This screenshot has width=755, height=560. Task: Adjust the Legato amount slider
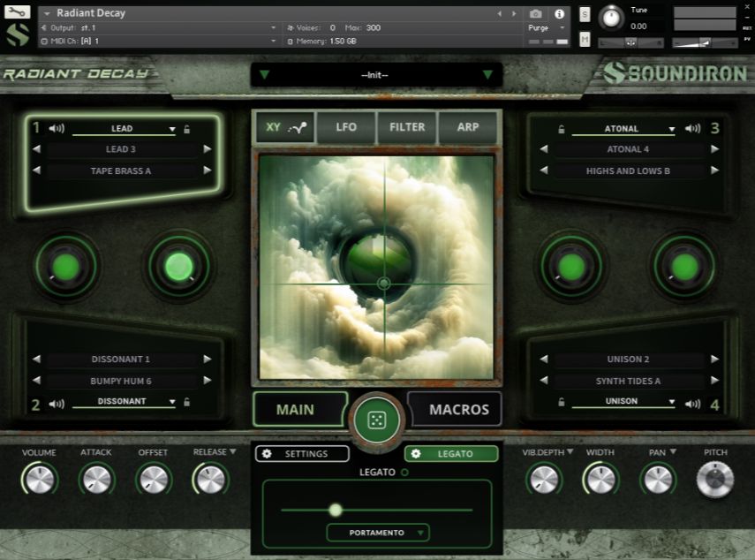(336, 510)
